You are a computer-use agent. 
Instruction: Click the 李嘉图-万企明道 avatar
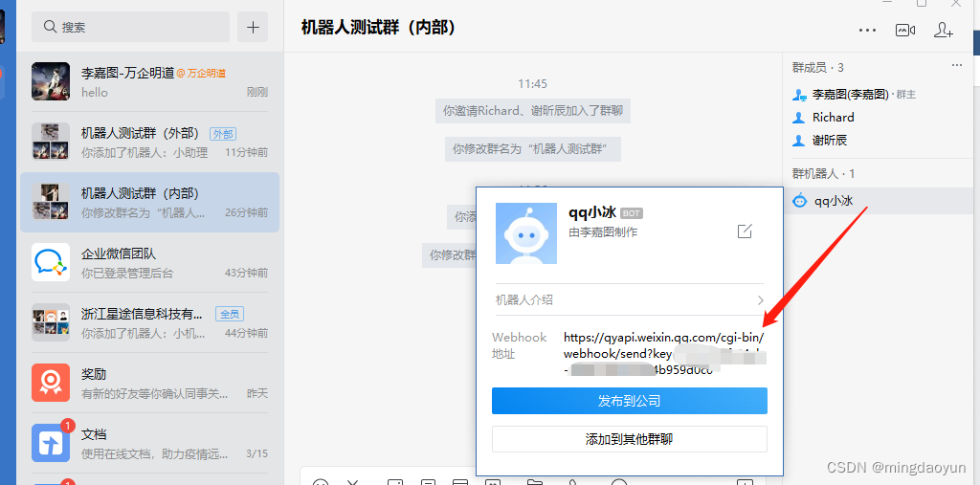[51, 81]
